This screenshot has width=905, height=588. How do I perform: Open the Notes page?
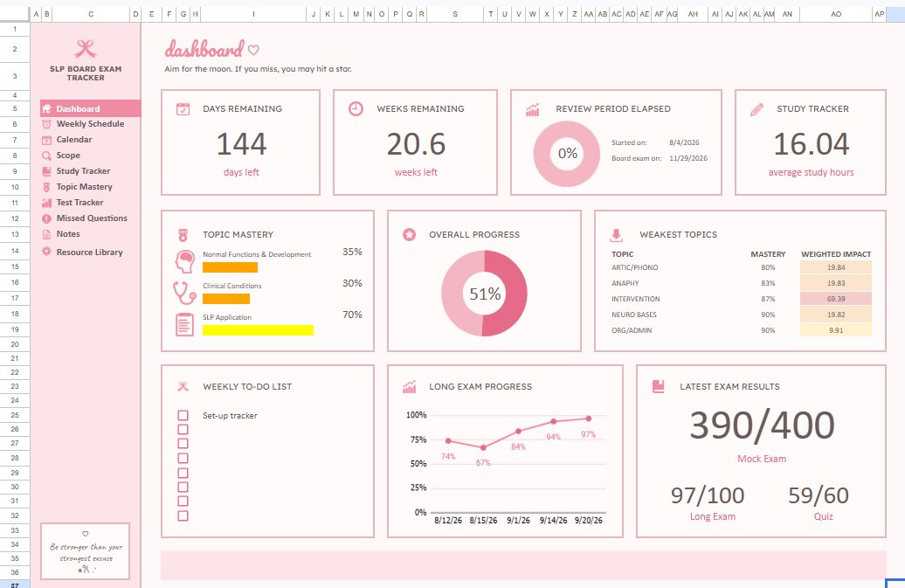pos(68,233)
